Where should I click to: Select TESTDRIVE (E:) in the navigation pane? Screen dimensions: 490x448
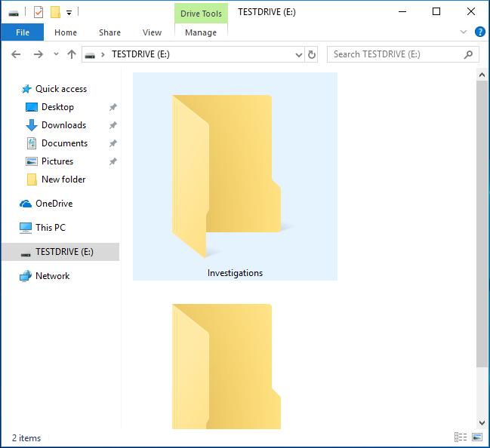tap(60, 252)
